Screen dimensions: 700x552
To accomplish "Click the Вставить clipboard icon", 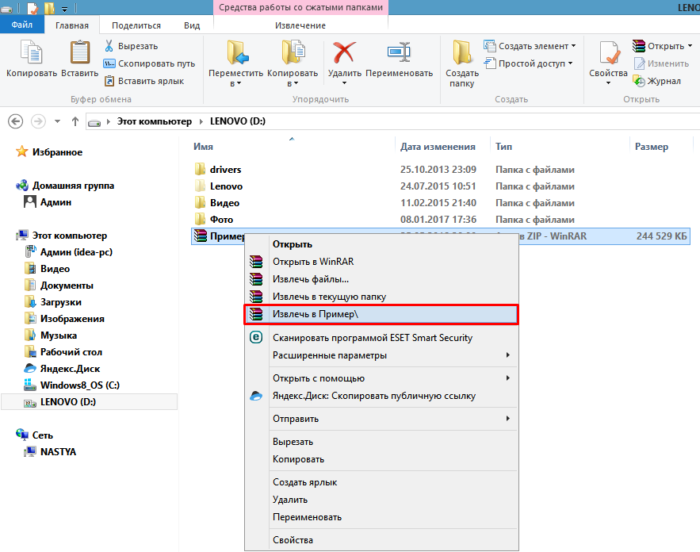I will [80, 53].
